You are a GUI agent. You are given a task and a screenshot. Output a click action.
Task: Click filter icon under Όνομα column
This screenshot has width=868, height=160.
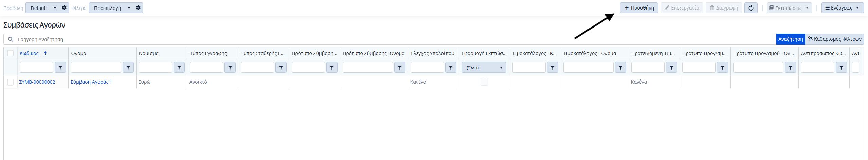(128, 68)
